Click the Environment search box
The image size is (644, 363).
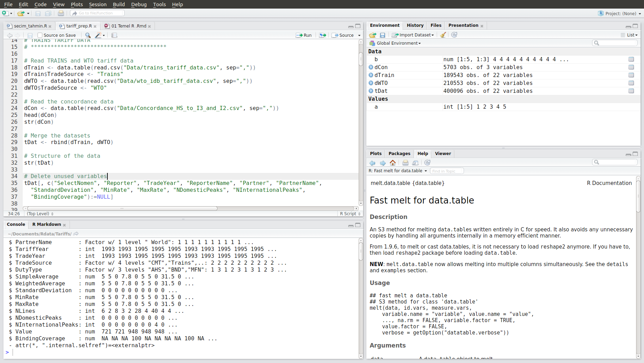tap(615, 43)
